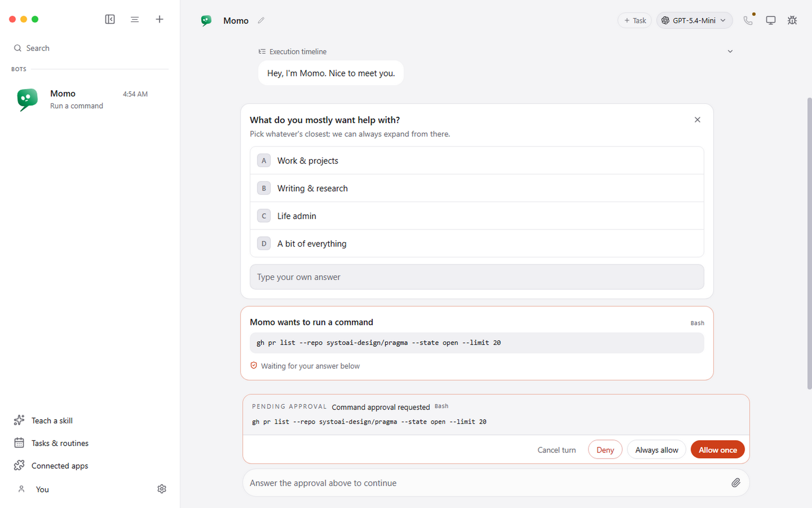
Task: Click the Connected apps puzzle icon
Action: point(19,465)
